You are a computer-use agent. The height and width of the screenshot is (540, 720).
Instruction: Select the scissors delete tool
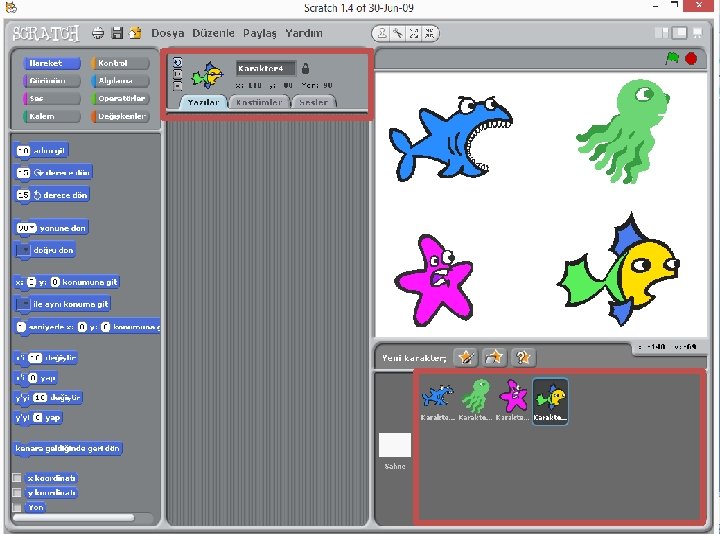tap(398, 34)
